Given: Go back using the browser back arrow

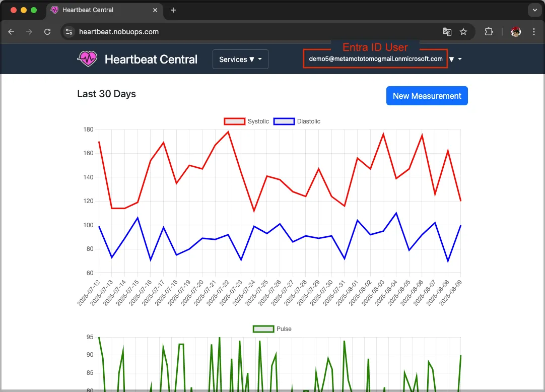Looking at the screenshot, I should pyautogui.click(x=11, y=32).
